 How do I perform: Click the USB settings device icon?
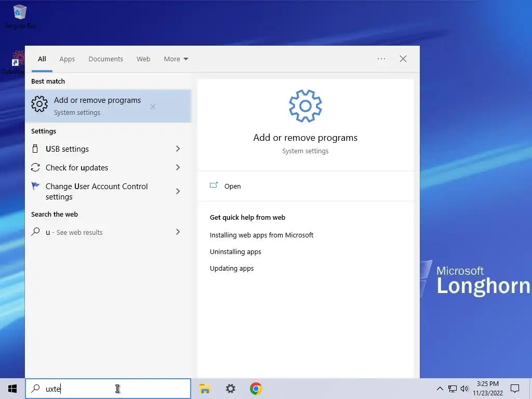35,149
